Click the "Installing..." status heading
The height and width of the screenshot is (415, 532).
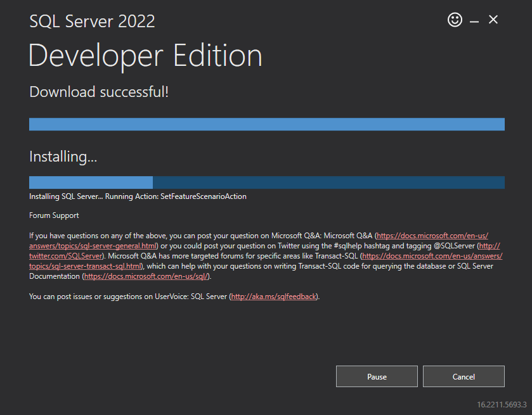[x=63, y=156]
